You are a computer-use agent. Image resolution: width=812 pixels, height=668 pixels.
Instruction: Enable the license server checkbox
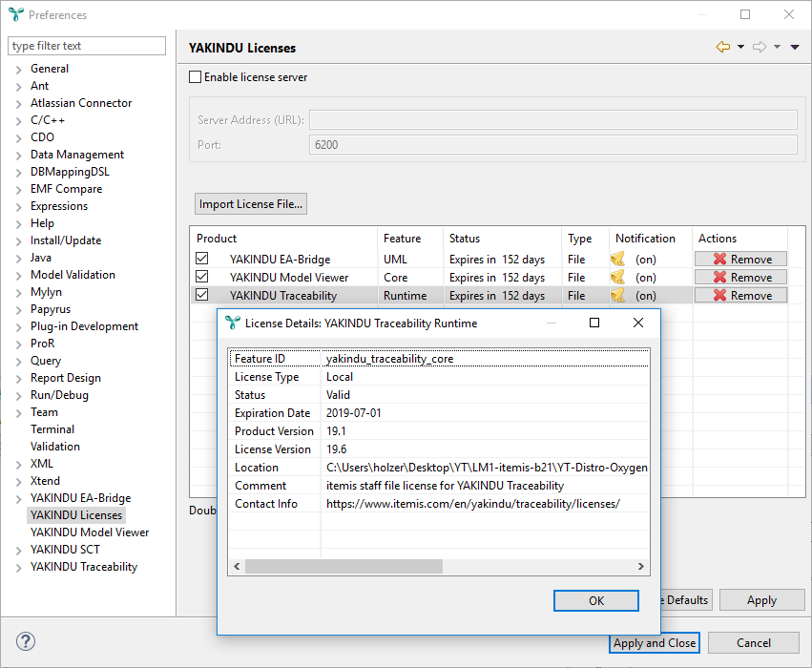click(x=196, y=77)
